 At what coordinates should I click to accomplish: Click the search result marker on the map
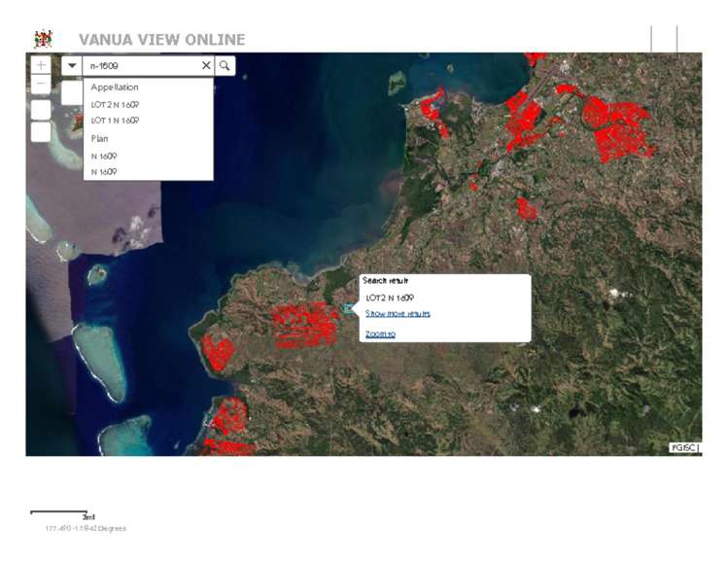[347, 308]
